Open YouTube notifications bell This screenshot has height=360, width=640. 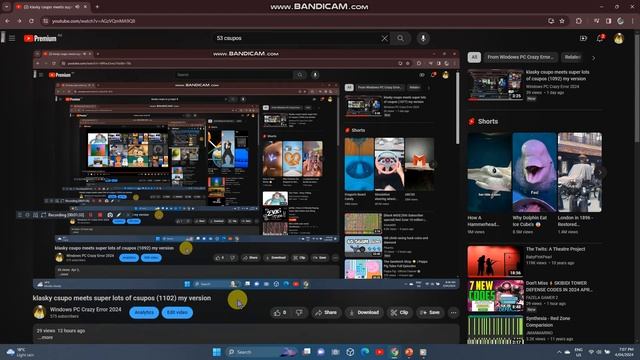tap(600, 38)
